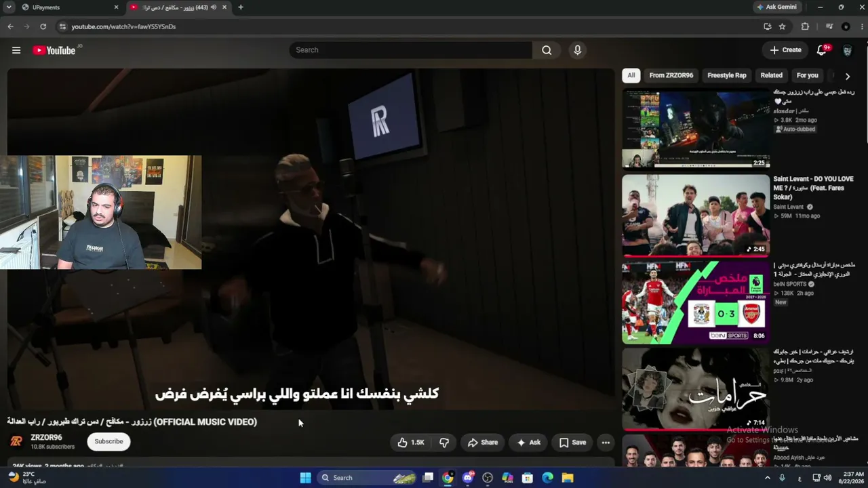Install the app from the address bar
Screen dimensions: 868x488
tap(767, 26)
